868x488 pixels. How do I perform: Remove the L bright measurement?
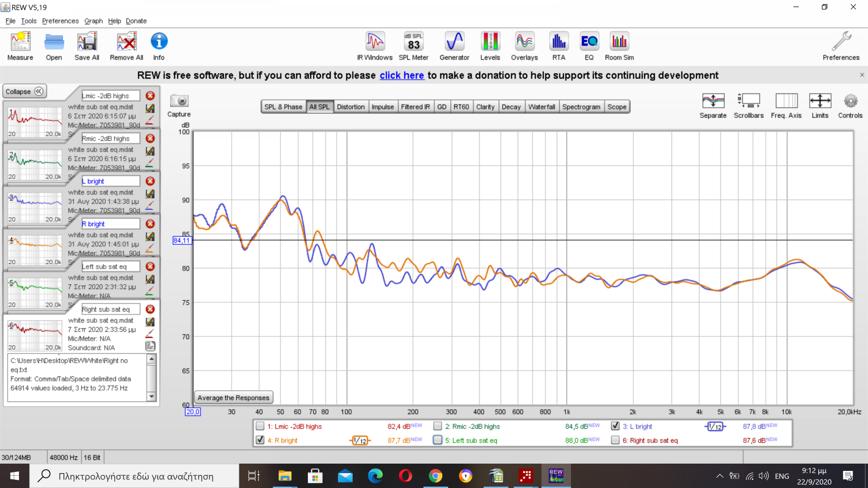[x=151, y=181]
